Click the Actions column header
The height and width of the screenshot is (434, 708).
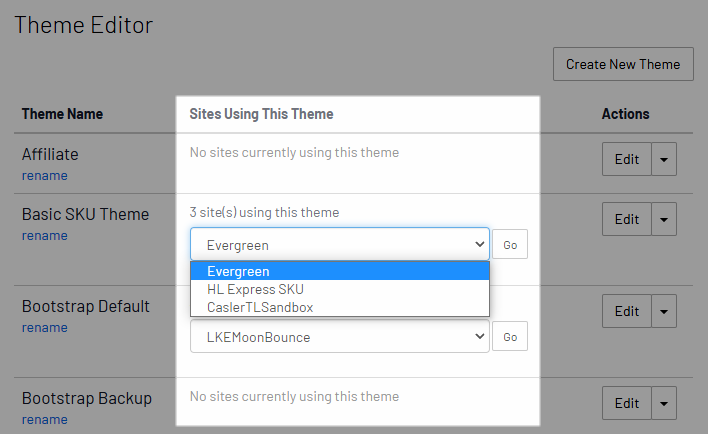point(625,114)
